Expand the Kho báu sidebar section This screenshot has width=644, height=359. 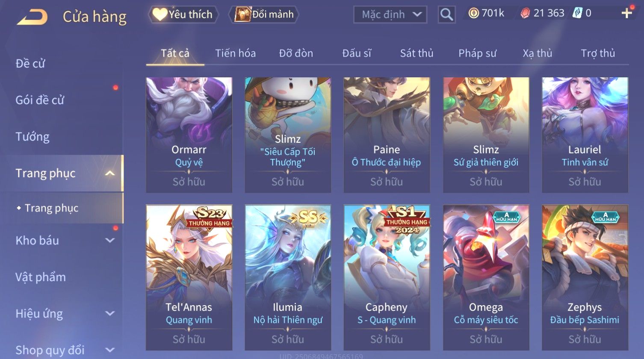pos(110,240)
